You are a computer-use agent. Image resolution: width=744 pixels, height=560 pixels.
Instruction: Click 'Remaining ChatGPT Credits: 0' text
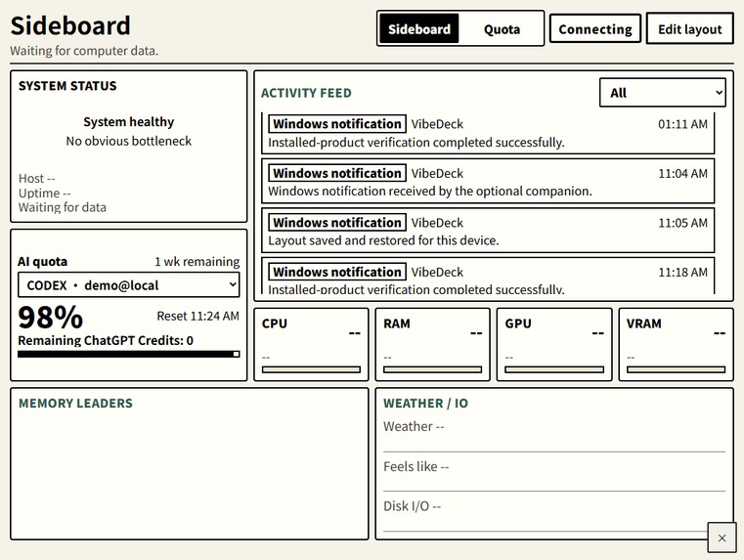pos(106,340)
